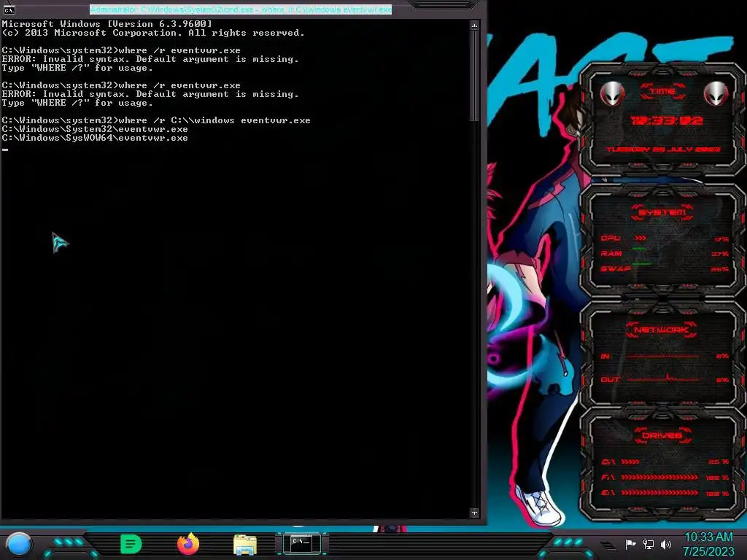
Task: Click the cmd vertical scrollbar thumb
Action: coord(474,75)
